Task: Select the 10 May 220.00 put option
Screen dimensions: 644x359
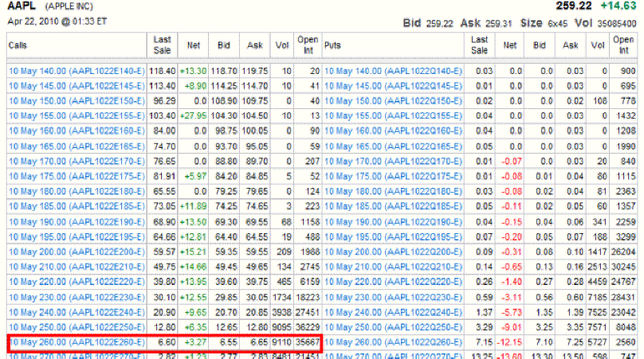Action: [x=394, y=283]
